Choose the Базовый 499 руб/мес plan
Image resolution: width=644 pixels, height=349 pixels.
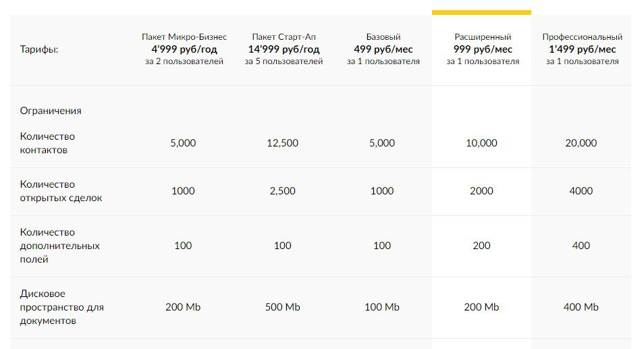point(383,49)
